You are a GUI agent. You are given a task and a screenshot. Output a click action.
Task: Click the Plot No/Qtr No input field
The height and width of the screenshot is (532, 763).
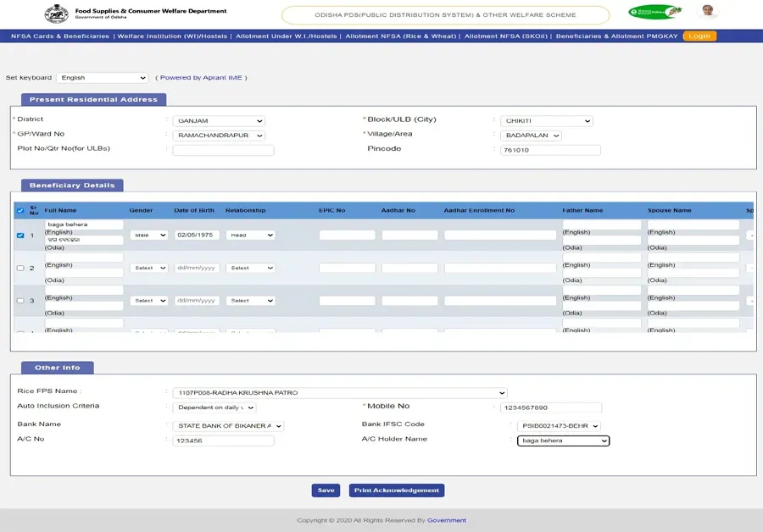click(x=223, y=150)
